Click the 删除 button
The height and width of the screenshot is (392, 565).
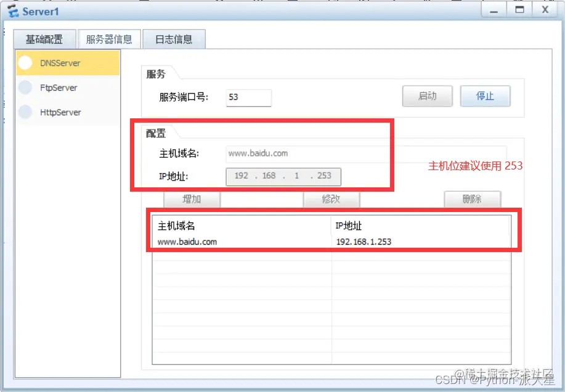click(472, 199)
